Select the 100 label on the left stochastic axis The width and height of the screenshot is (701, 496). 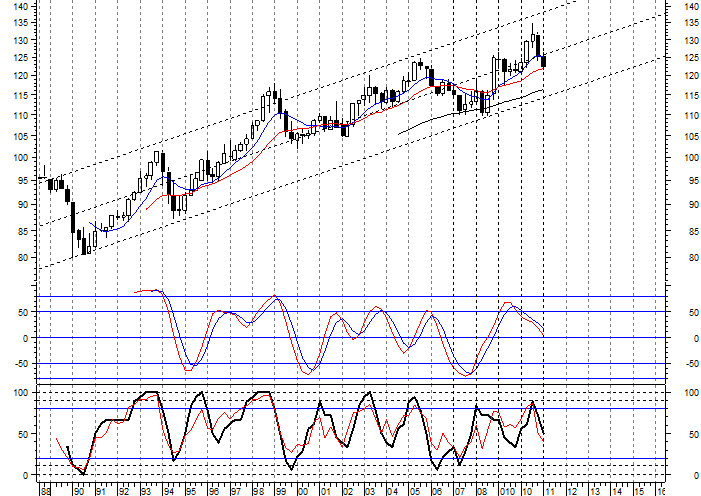[x=20, y=393]
